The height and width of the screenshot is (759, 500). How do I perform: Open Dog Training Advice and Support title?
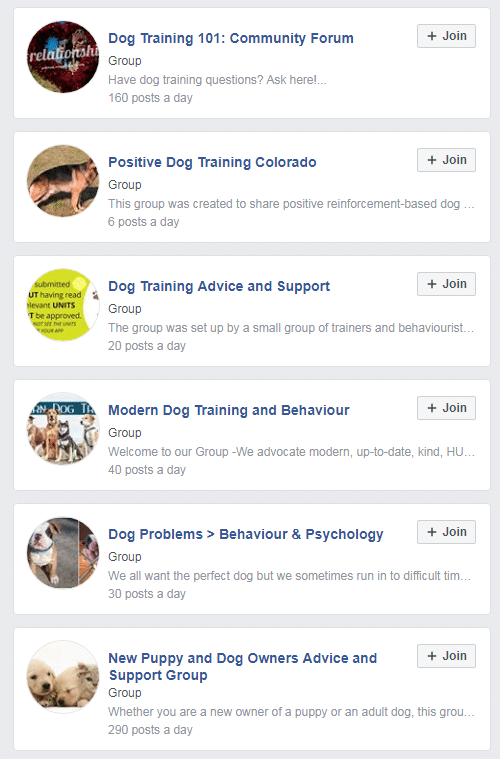219,286
